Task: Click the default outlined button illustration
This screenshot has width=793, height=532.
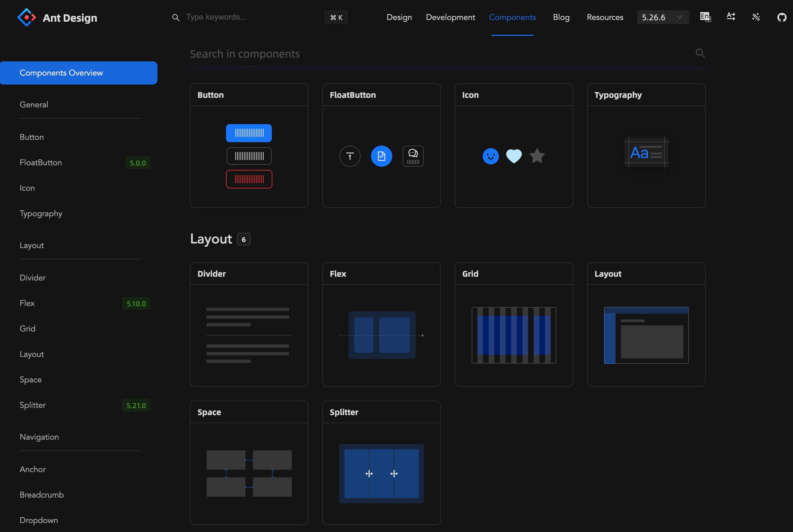Action: click(x=249, y=156)
